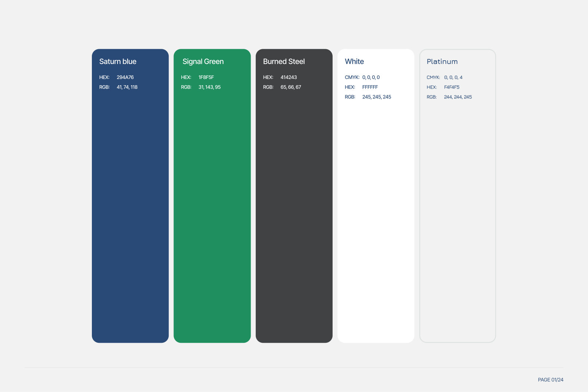
Task: Click the 'Platinum' title text
Action: 442,61
